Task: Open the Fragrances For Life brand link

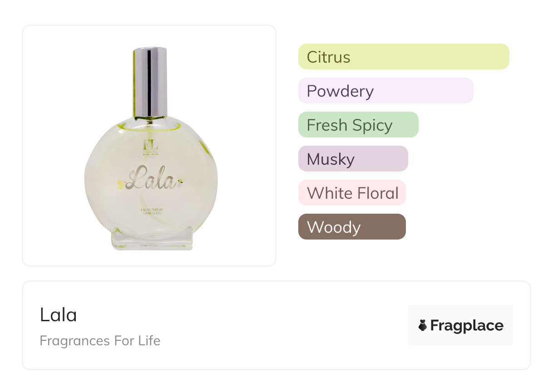Action: pos(100,341)
